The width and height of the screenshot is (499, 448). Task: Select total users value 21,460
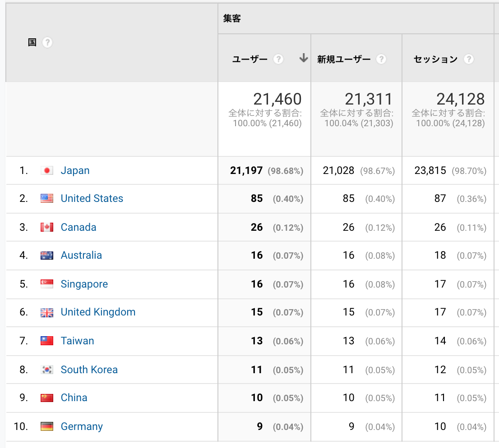[277, 99]
